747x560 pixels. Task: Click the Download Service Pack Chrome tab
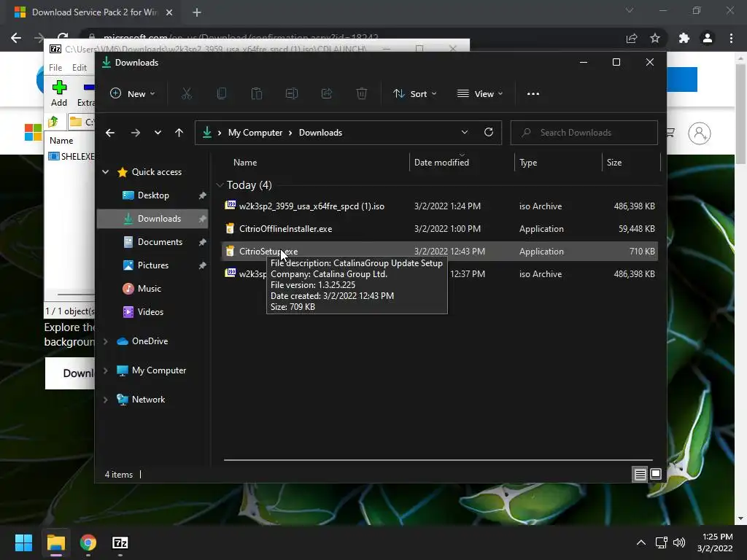pos(93,12)
